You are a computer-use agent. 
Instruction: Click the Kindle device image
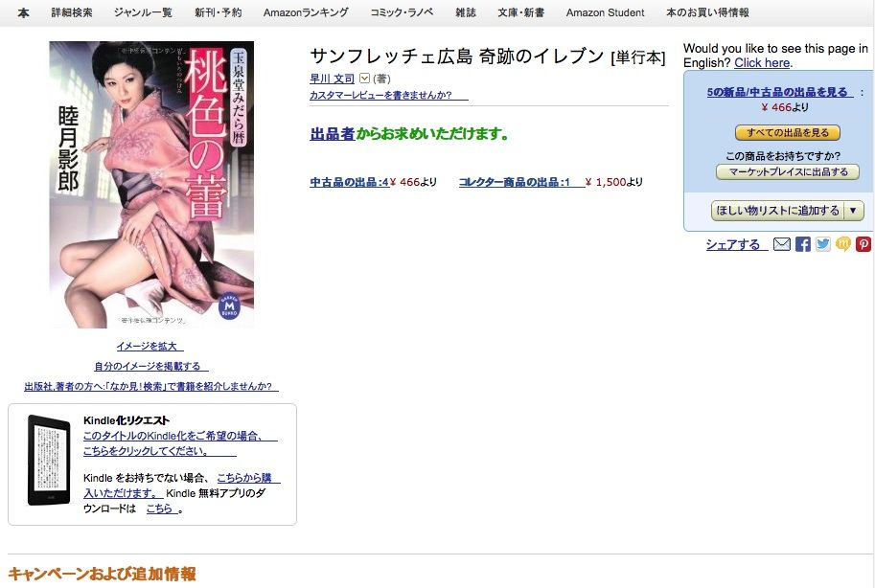tap(49, 461)
